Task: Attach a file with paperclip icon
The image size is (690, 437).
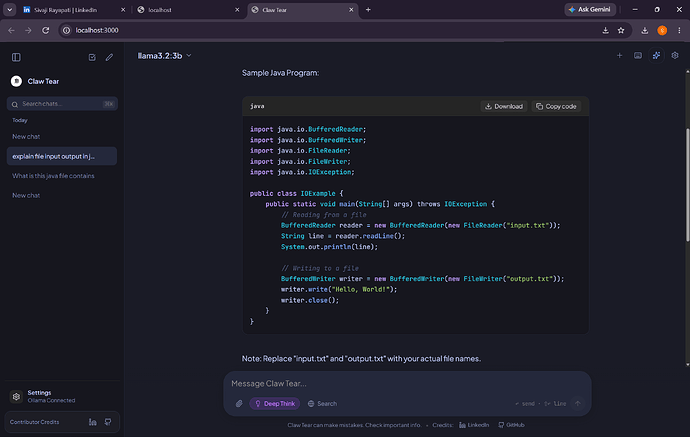Action: click(239, 404)
